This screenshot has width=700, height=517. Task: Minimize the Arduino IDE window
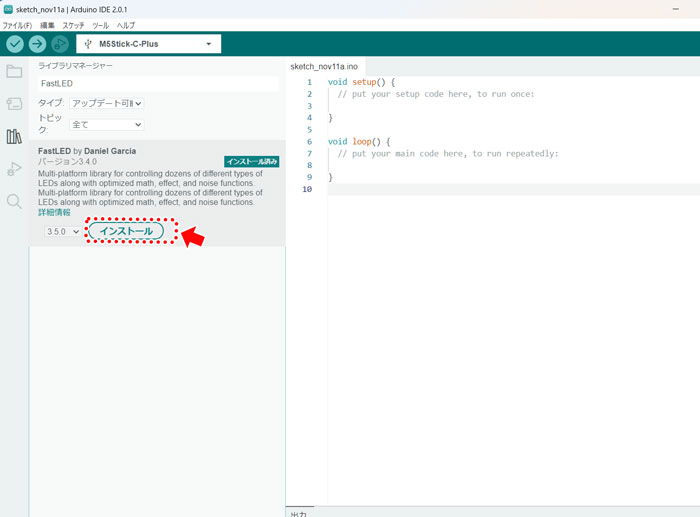(x=676, y=9)
